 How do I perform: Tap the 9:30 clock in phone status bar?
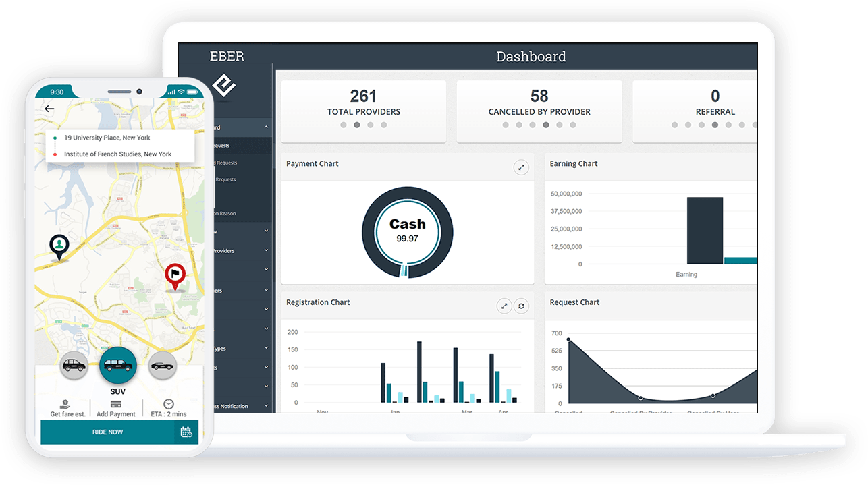point(57,92)
